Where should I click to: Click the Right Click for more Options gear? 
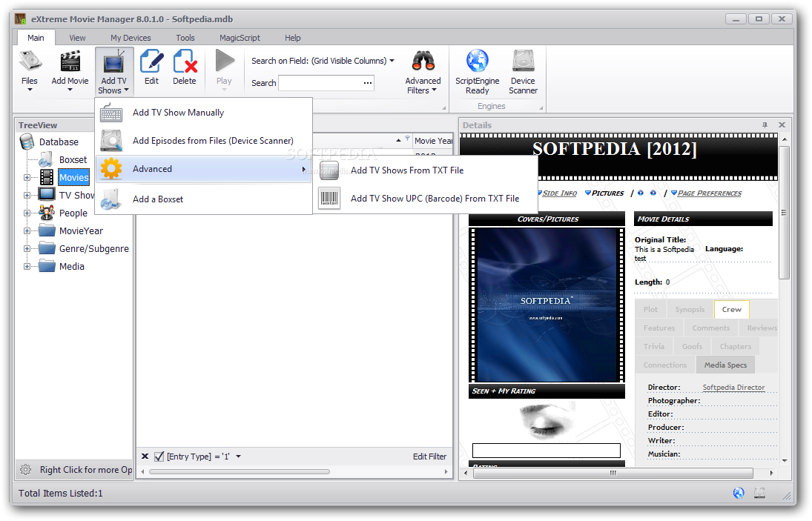point(25,470)
